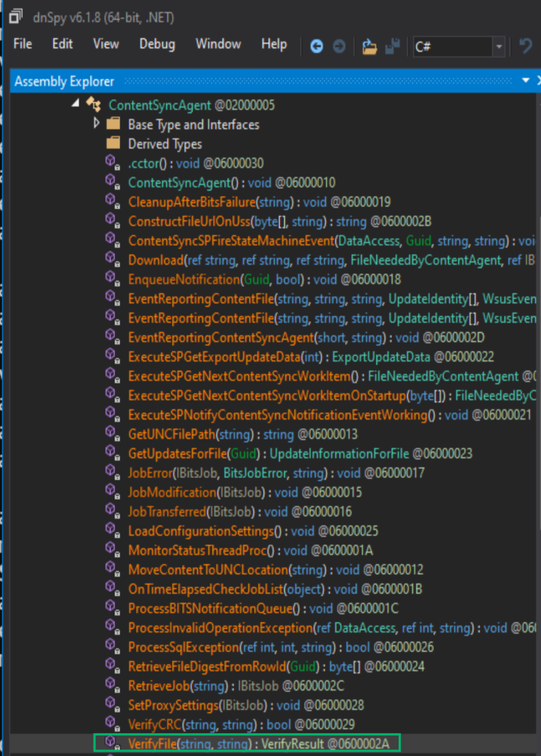Click the Navigate Backward arrow icon
The width and height of the screenshot is (541, 756).
coord(317,47)
